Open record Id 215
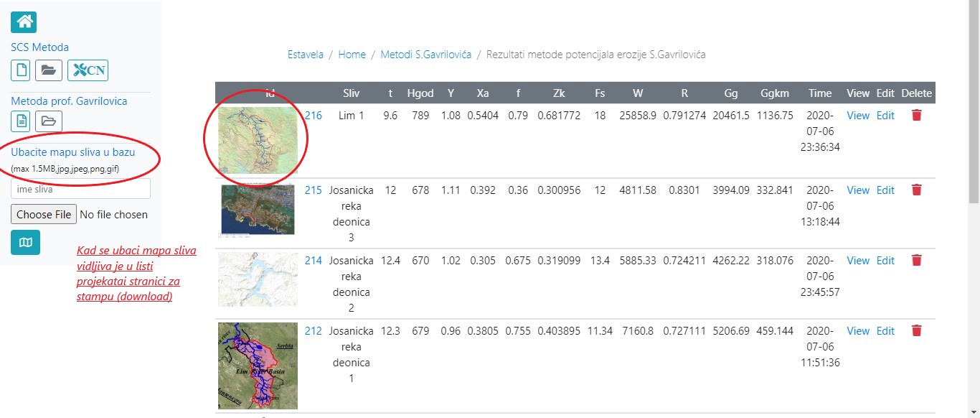 pos(314,190)
